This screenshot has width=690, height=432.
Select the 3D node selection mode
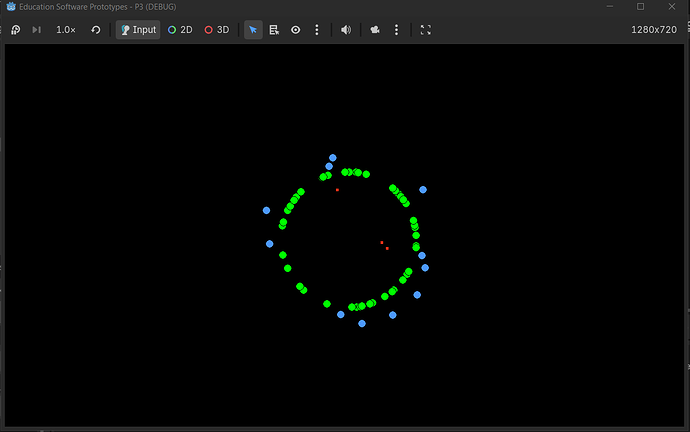point(217,30)
